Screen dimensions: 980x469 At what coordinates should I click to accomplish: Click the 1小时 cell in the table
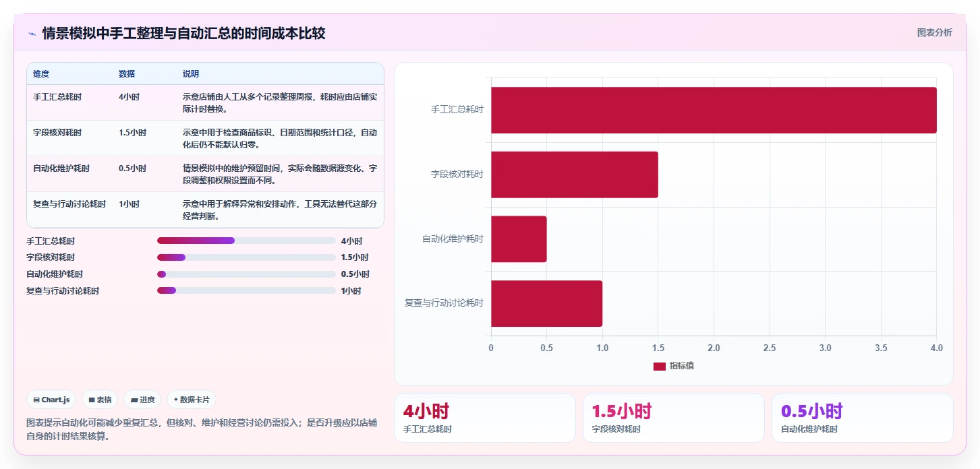(x=129, y=204)
